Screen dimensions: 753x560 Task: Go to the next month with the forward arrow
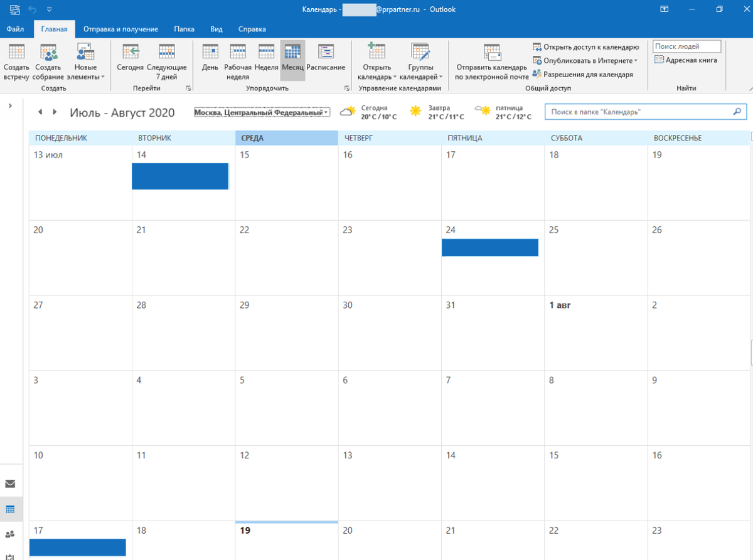tap(55, 112)
